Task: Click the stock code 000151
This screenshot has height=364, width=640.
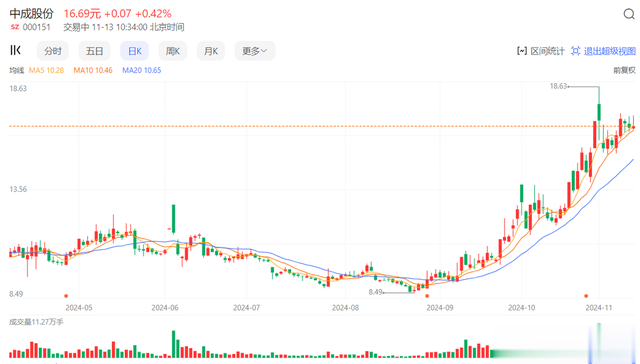Action: pos(36,27)
